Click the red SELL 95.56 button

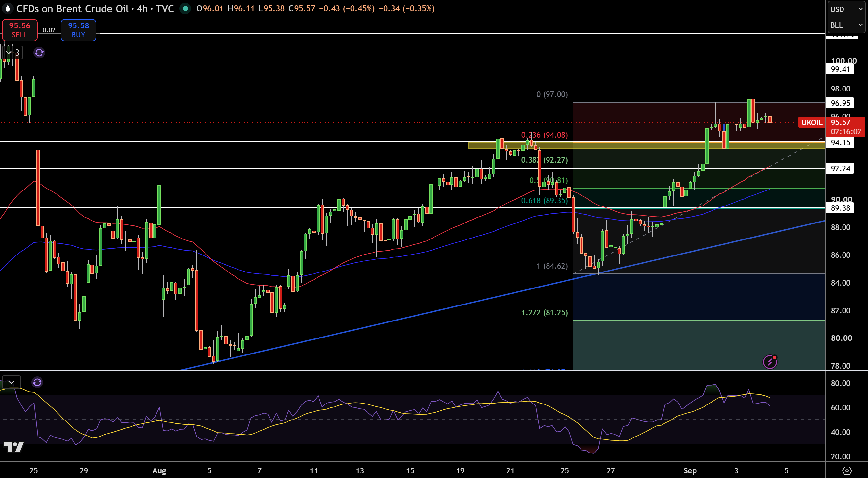tap(20, 30)
